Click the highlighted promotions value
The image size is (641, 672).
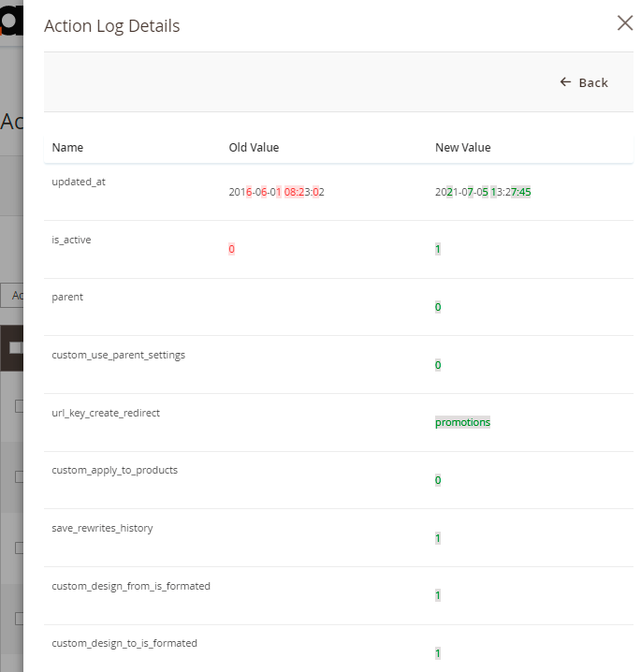click(462, 422)
